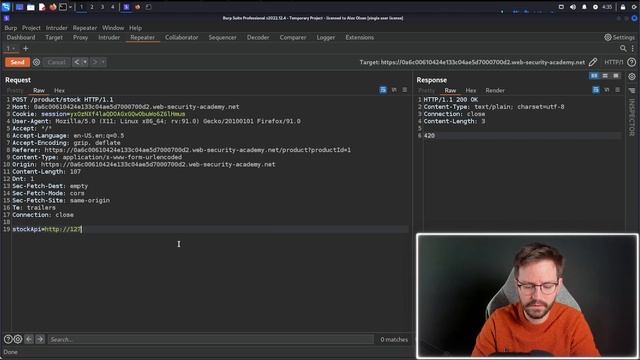This screenshot has height=360, width=640.
Task: Switch to the Target tab
Action: 54,37
